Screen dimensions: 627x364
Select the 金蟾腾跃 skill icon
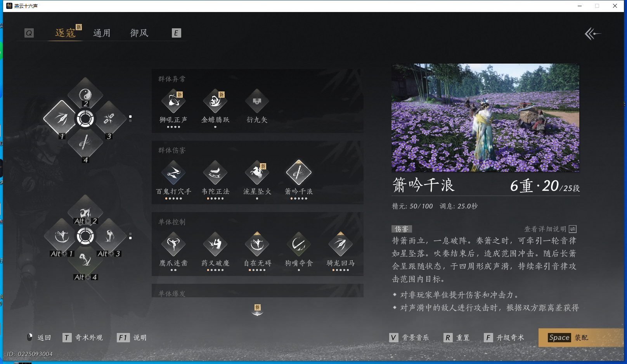215,102
